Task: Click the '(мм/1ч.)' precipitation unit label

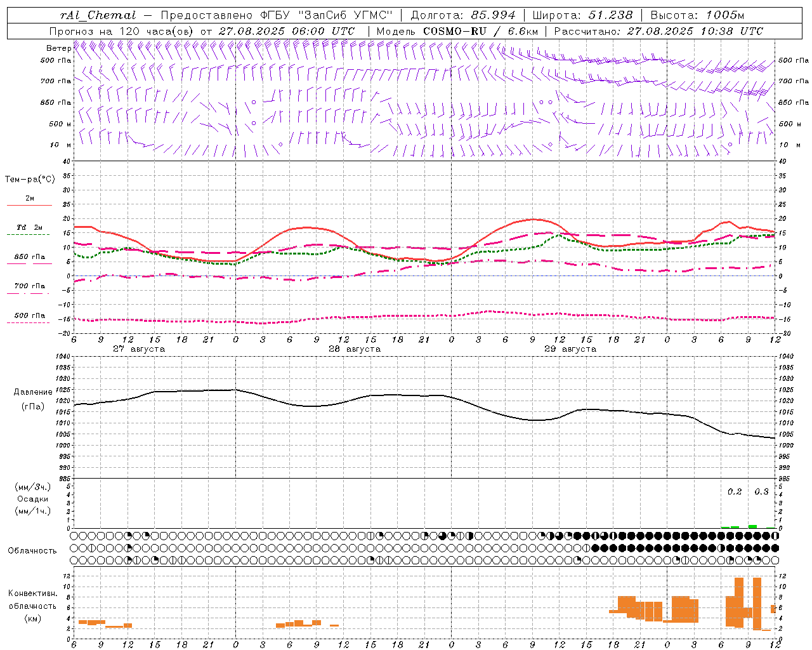Action: 33,511
